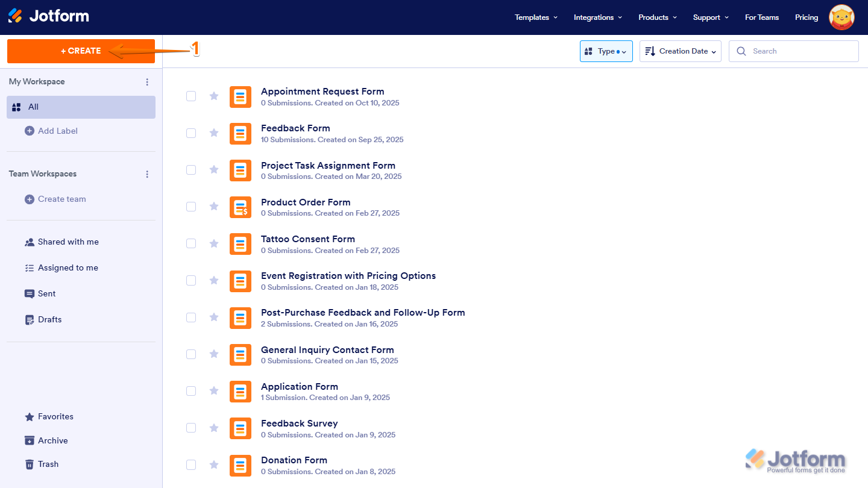Image resolution: width=868 pixels, height=488 pixels.
Task: Check the Event Registration with Pricing Options checkbox
Action: coord(191,280)
